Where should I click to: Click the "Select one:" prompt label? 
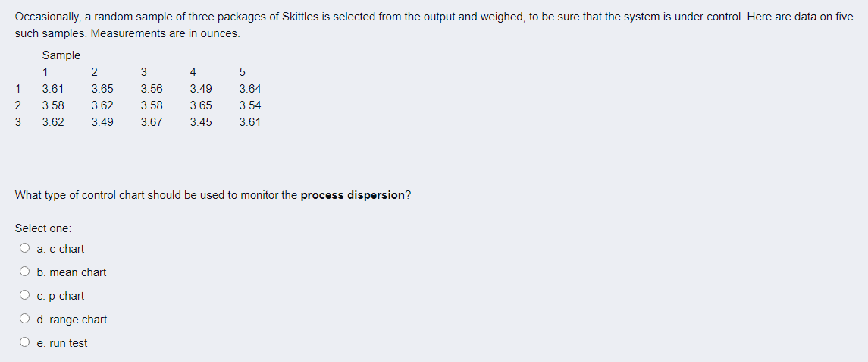coord(43,228)
